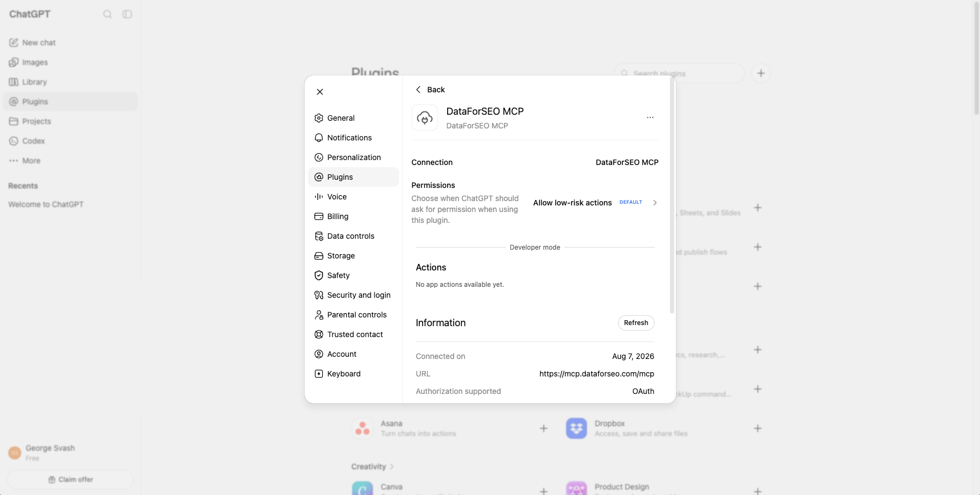Click the plugin URL https://mcp.dataforseo.com/mcp
Screen dimensions: 980x495
pos(597,374)
